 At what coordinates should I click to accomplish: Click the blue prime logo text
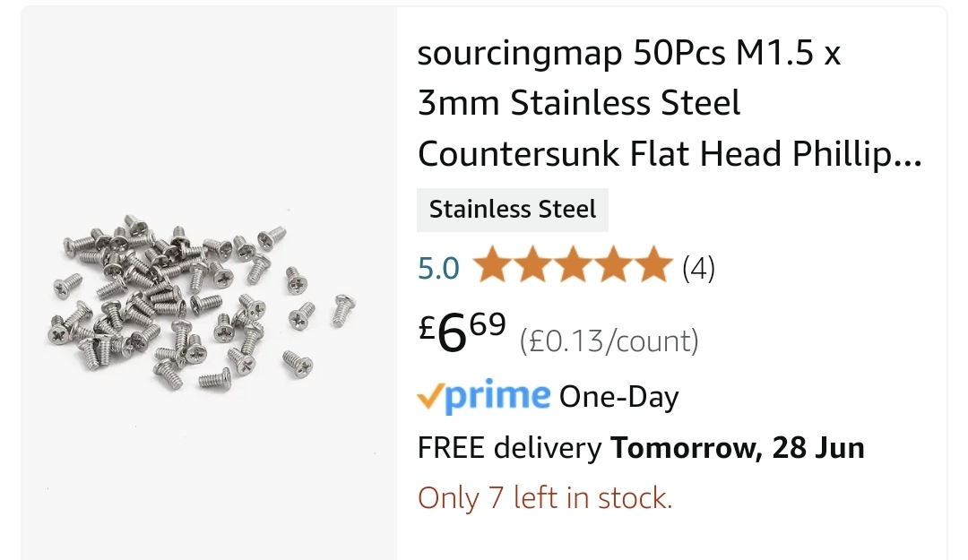point(497,395)
